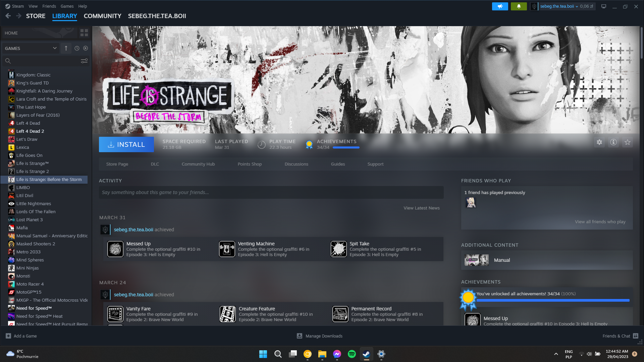Open View Latest News
Viewport: 644px width, 362px height.
421,208
